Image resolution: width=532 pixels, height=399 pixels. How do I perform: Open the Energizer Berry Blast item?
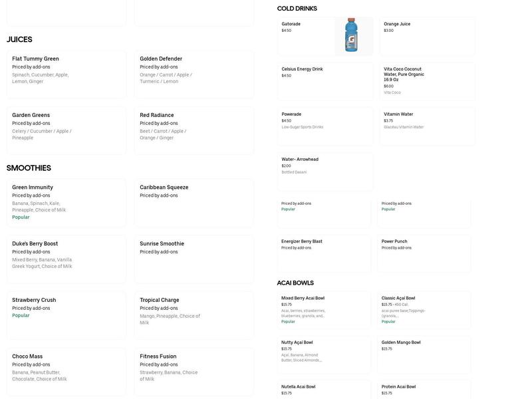[324, 253]
